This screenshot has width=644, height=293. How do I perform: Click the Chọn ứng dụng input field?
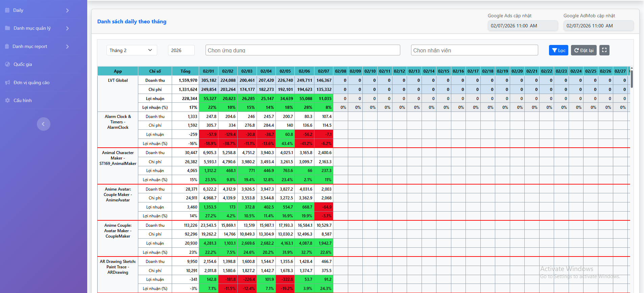[x=303, y=50]
